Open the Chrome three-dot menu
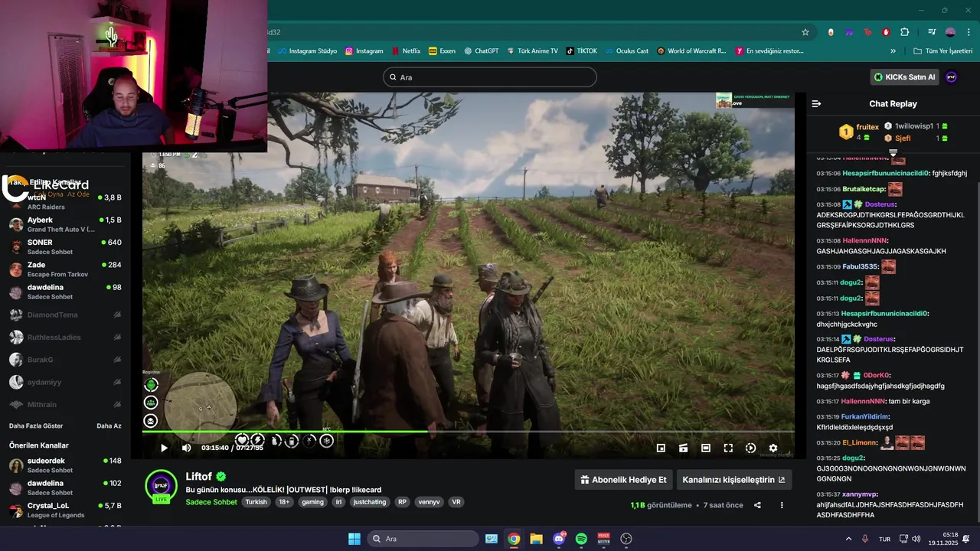Viewport: 980px width, 551px height. pos(968,32)
